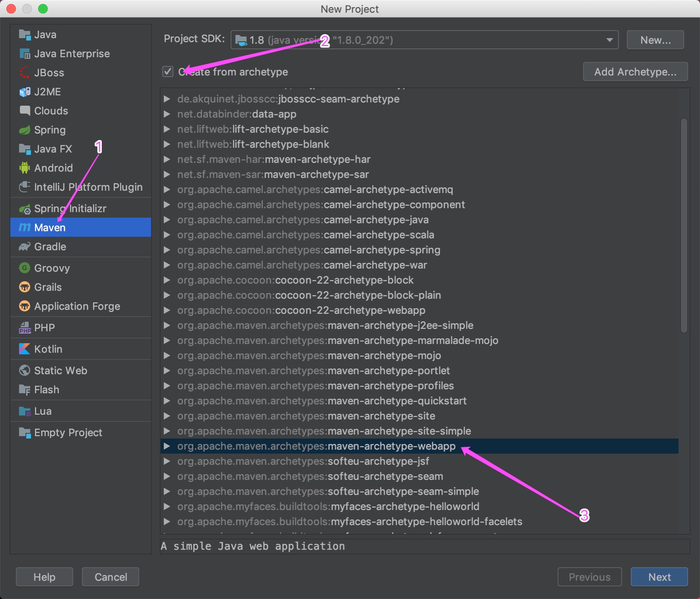Select cocoon-22-archetype-block-plain row
The width and height of the screenshot is (700, 599).
pos(419,295)
